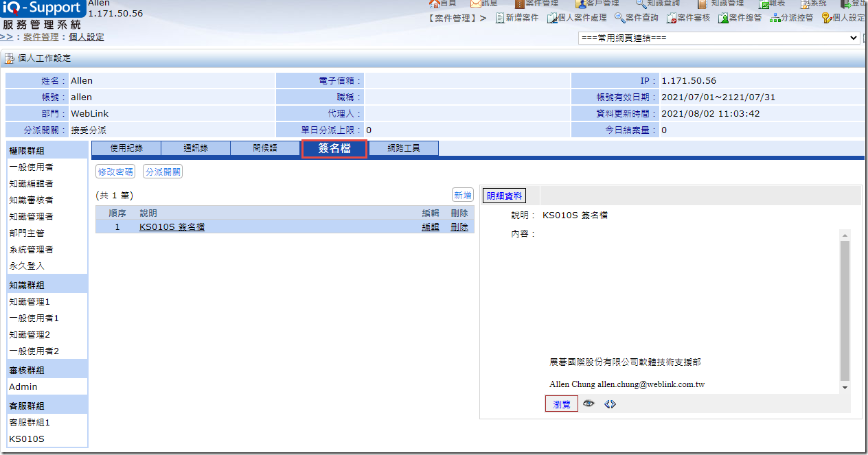868x455 pixels.
Task: Select the 明細資料 tab
Action: tap(505, 196)
